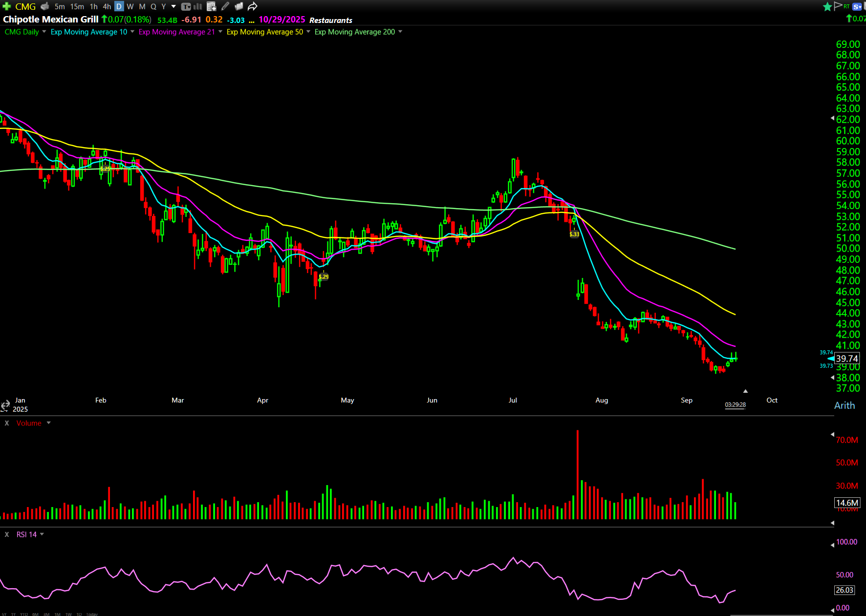The image size is (866, 616).
Task: Expand the Exp Moving Average 50 dropdown
Action: pyautogui.click(x=308, y=32)
